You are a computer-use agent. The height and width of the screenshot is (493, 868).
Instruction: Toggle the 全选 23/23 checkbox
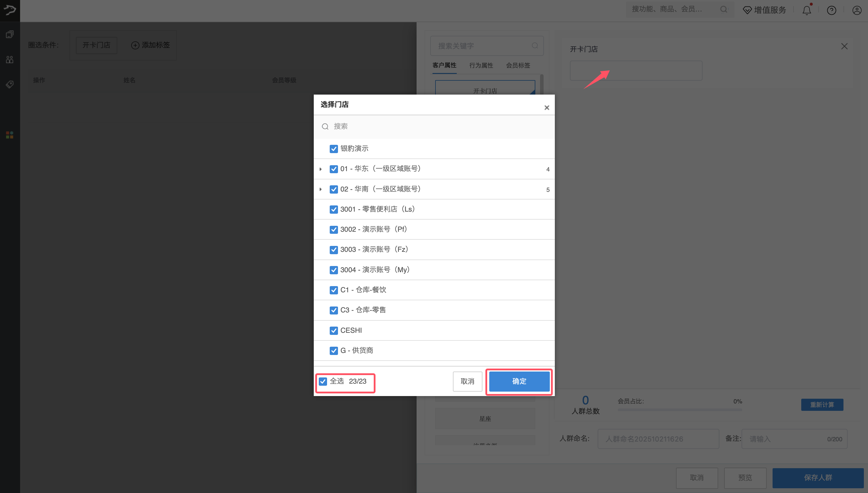(323, 381)
